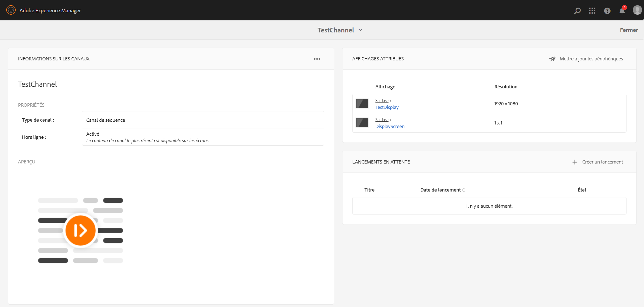This screenshot has width=644, height=307.
Task: Open the DisplayScreen link
Action: tap(390, 126)
